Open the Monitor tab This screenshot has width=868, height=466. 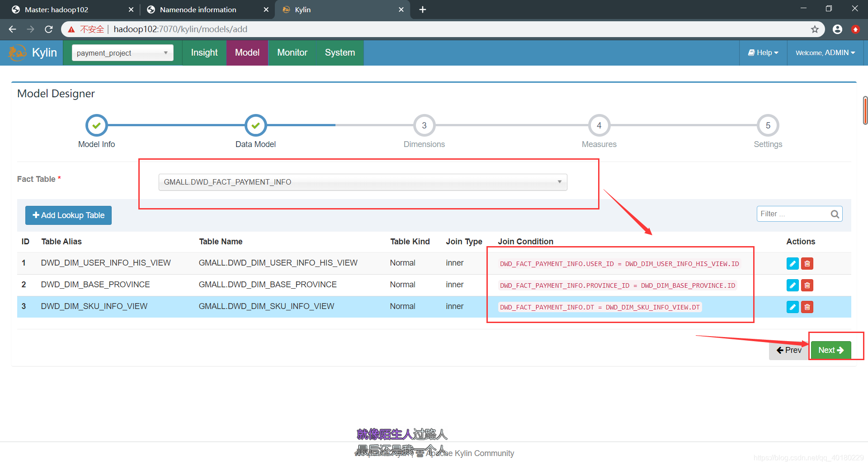292,53
